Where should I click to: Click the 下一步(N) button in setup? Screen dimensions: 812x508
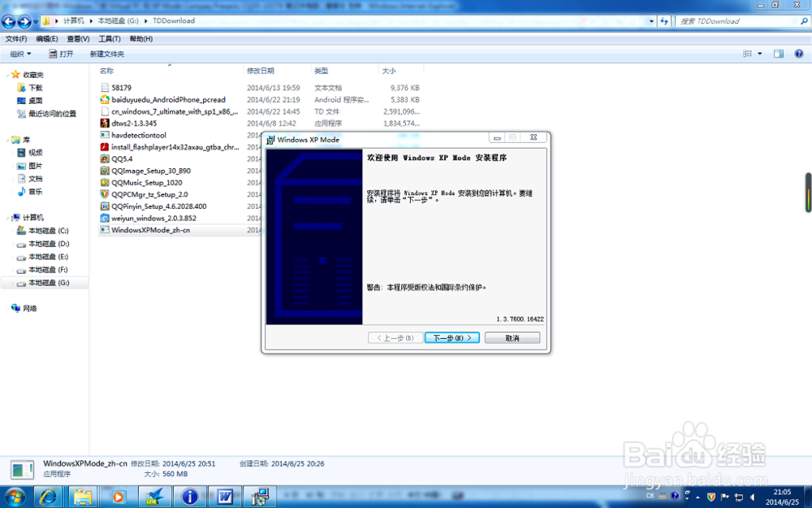tap(452, 338)
